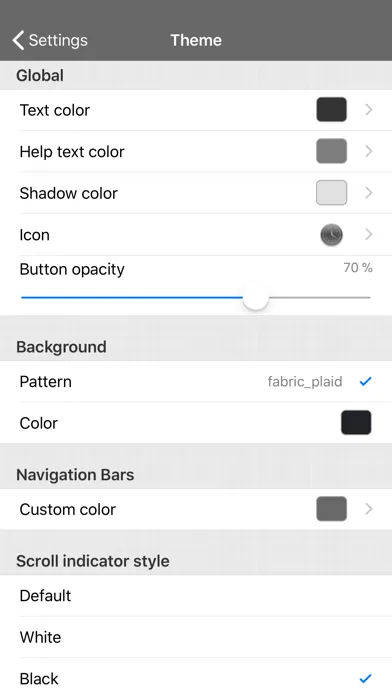Tap the Button opacity slider knob

click(x=256, y=297)
